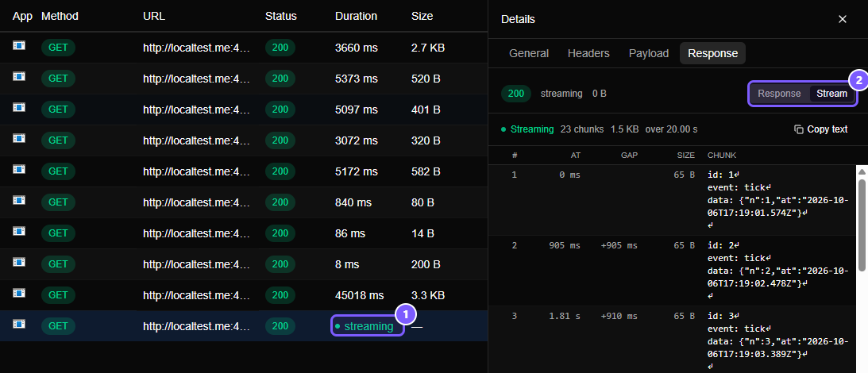The height and width of the screenshot is (373, 868).
Task: Click the over 20.00 s text
Action: coord(671,129)
